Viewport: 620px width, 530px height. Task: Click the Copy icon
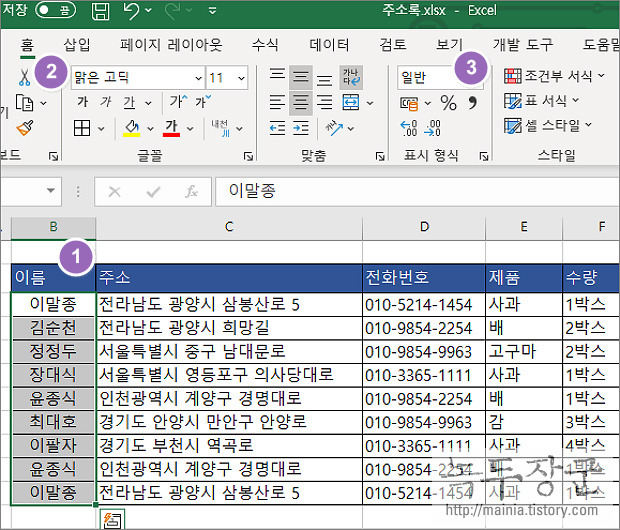pos(25,103)
